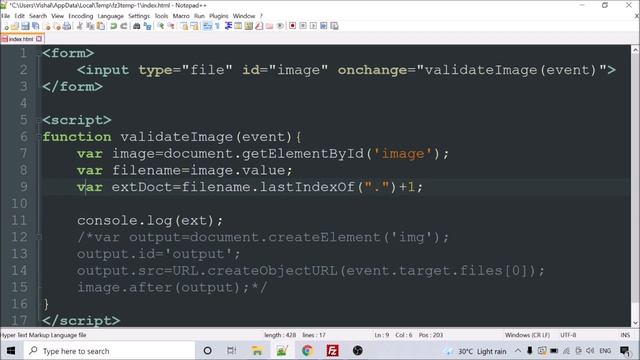The height and width of the screenshot is (360, 640).
Task: Run macro multiple times icon
Action: coord(323,26)
